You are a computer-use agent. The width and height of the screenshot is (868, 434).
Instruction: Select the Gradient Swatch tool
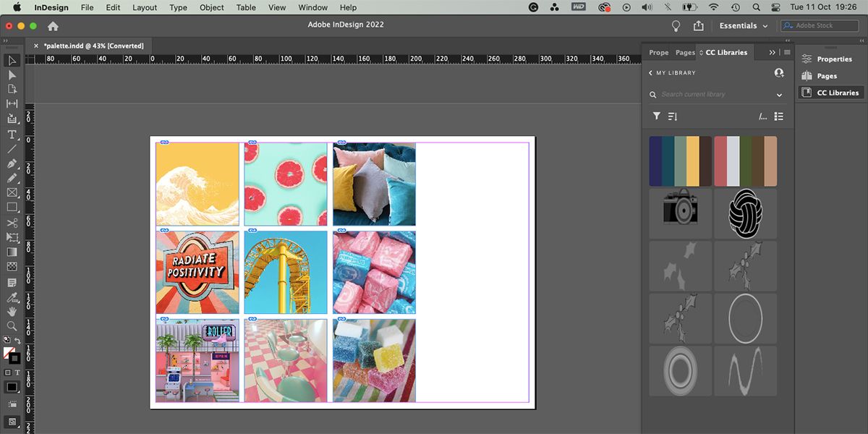click(x=12, y=252)
